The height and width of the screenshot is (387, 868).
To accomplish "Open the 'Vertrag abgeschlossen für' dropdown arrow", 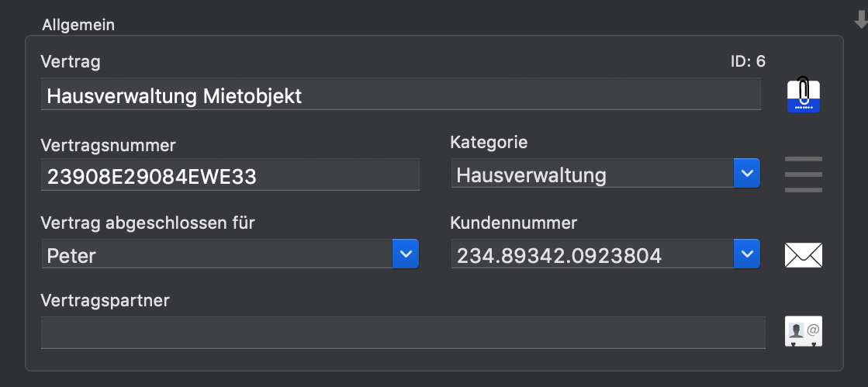I will pyautogui.click(x=406, y=254).
